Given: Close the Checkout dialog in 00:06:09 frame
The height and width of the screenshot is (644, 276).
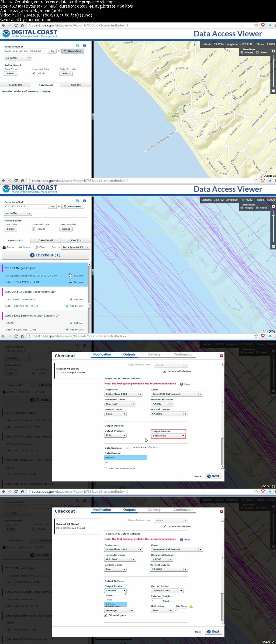Looking at the screenshot, I should pyautogui.click(x=222, y=511).
